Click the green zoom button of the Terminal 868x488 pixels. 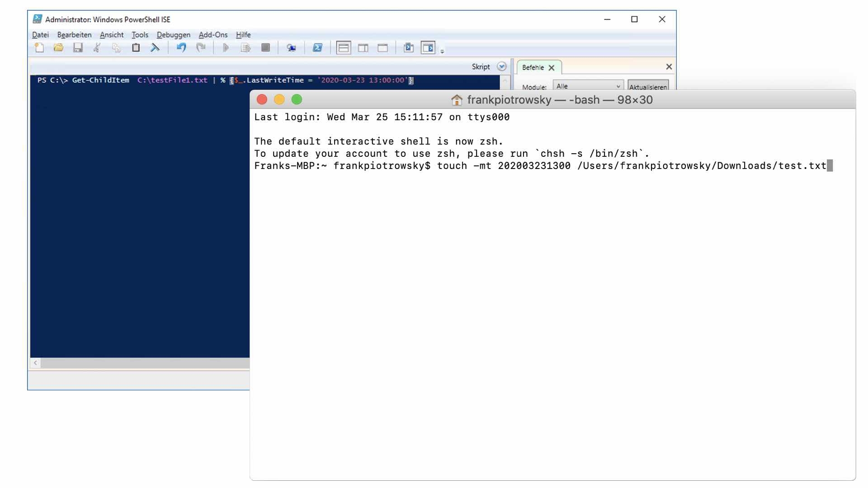297,99
